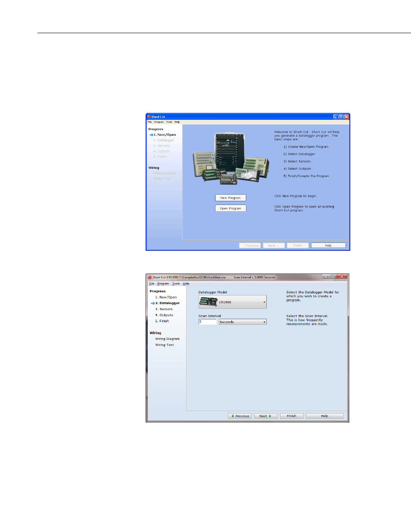Open Wiring Diagram in the CR1000 window
411x532 pixels.
tap(167, 339)
